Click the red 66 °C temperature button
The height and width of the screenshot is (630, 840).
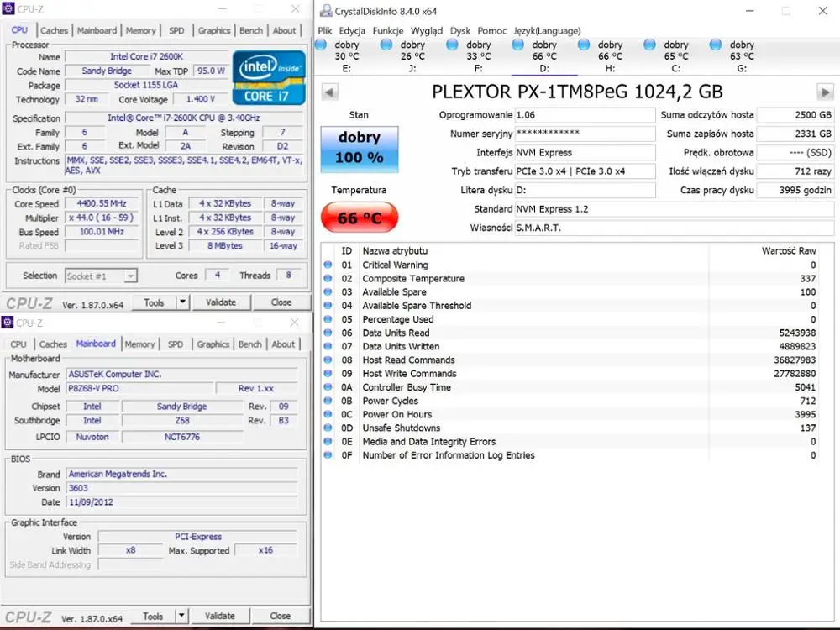click(360, 218)
